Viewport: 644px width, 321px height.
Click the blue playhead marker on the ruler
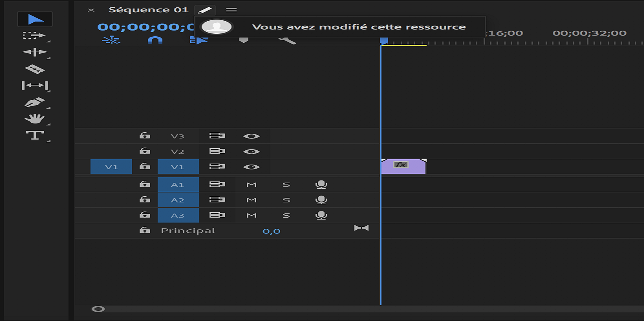click(x=384, y=41)
